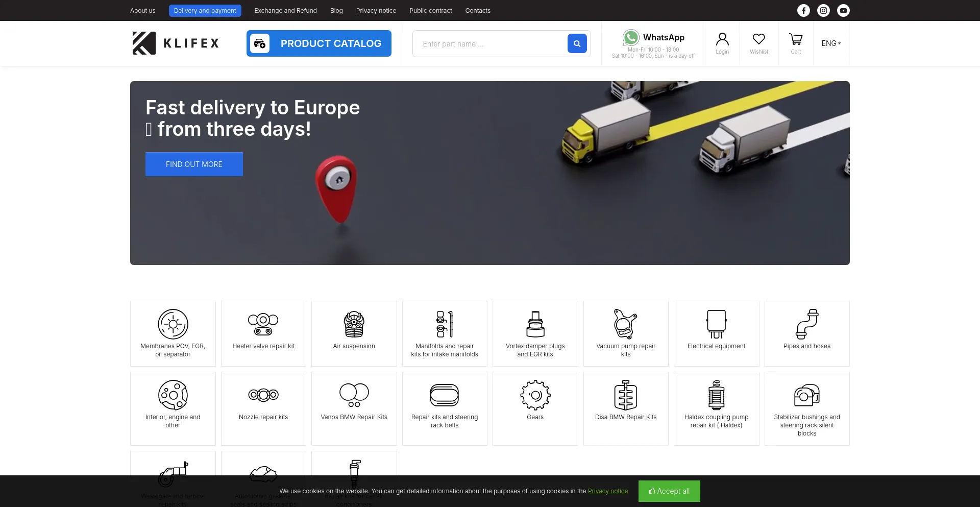Open the Gears category tile
This screenshot has width=980, height=507.
tap(535, 408)
